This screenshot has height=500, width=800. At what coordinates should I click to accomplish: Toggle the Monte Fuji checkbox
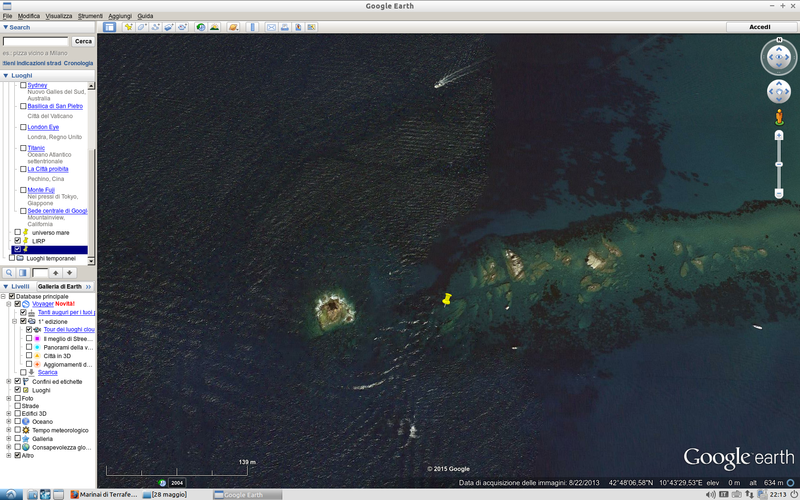[x=23, y=190]
